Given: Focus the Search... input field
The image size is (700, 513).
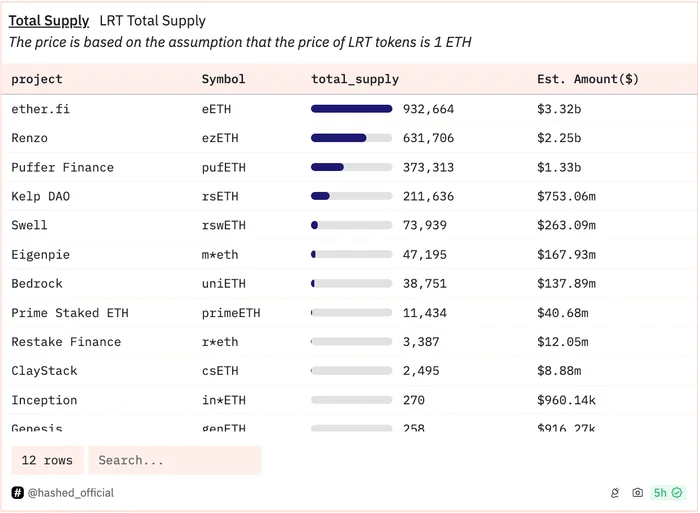Looking at the screenshot, I should click(x=175, y=460).
